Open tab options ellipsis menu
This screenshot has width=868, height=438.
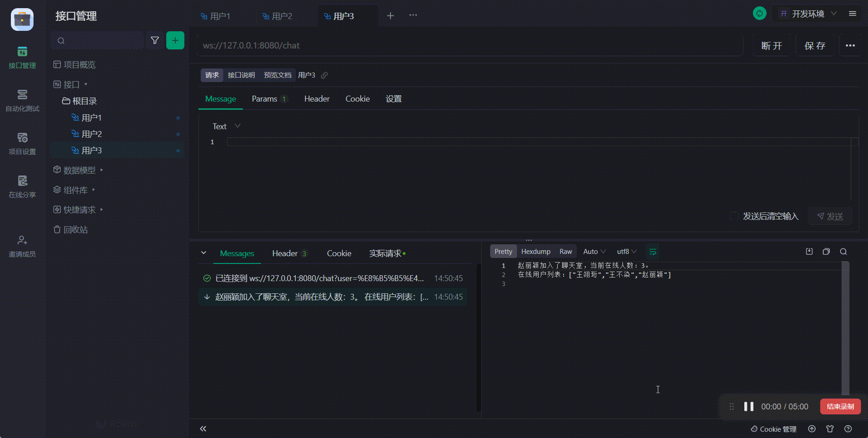click(x=413, y=15)
